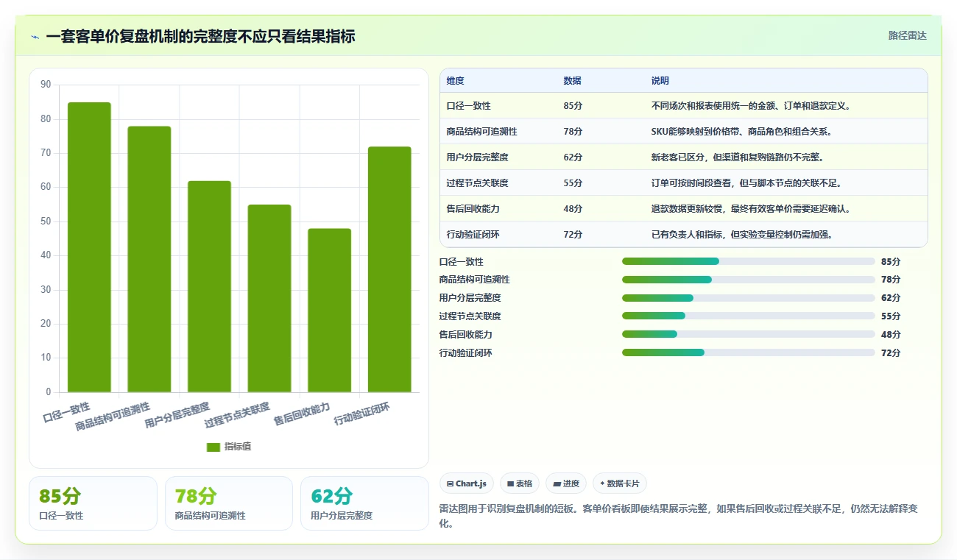Click the 维度 column header in the table

456,81
